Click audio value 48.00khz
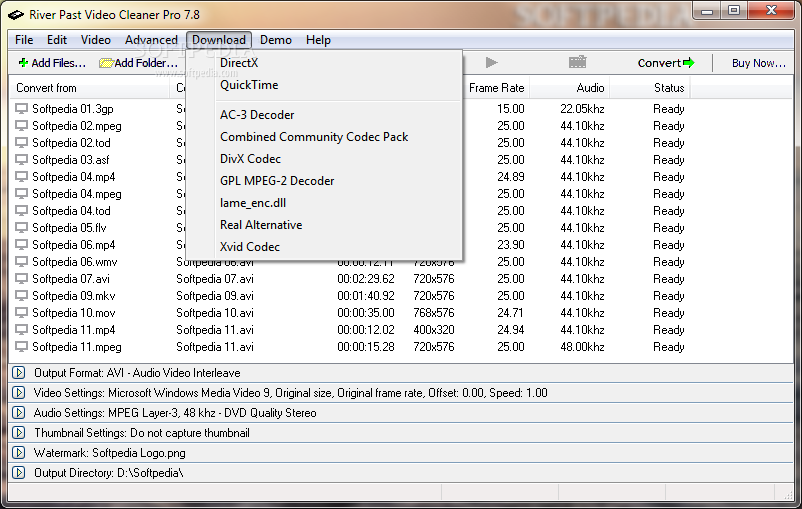Viewport: 802px width, 509px height. click(x=582, y=347)
